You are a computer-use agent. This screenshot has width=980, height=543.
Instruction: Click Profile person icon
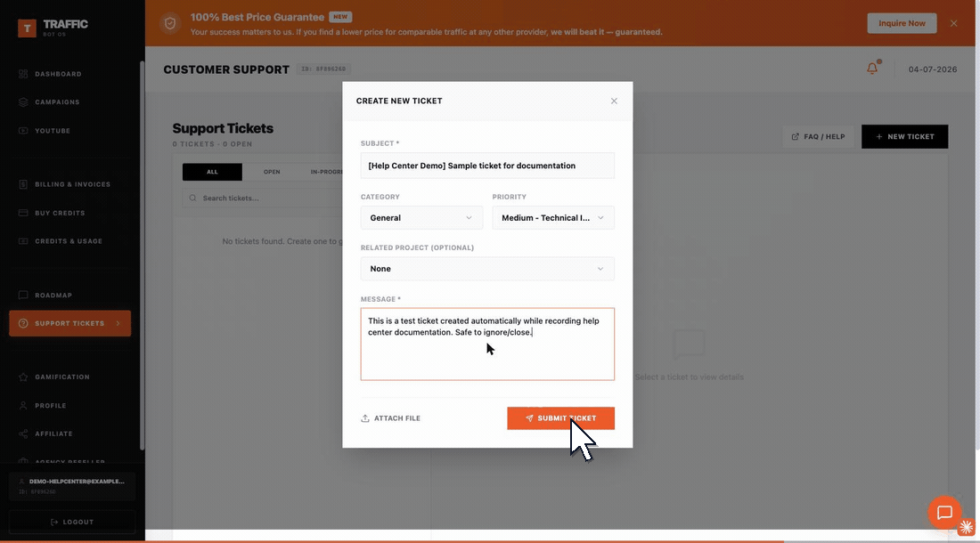[x=23, y=406]
